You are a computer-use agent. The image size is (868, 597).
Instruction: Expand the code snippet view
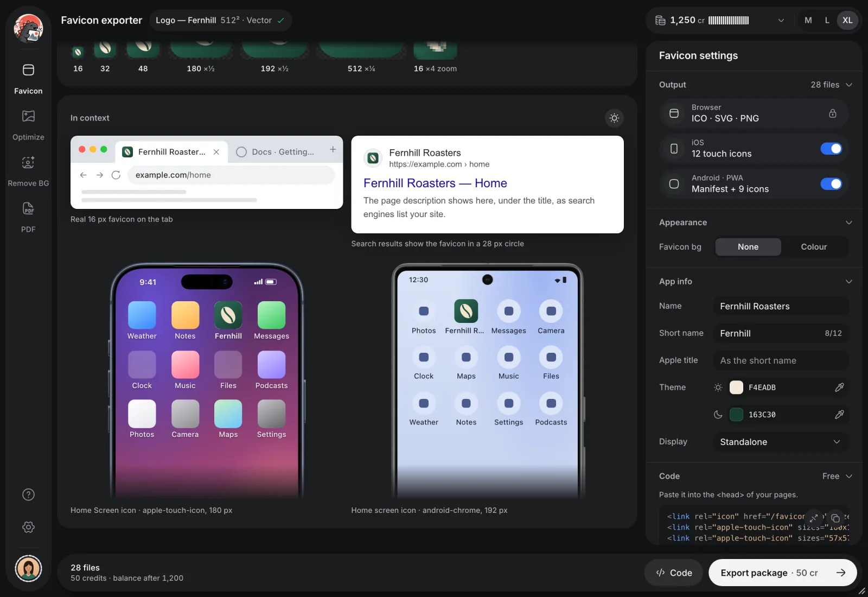coord(813,517)
